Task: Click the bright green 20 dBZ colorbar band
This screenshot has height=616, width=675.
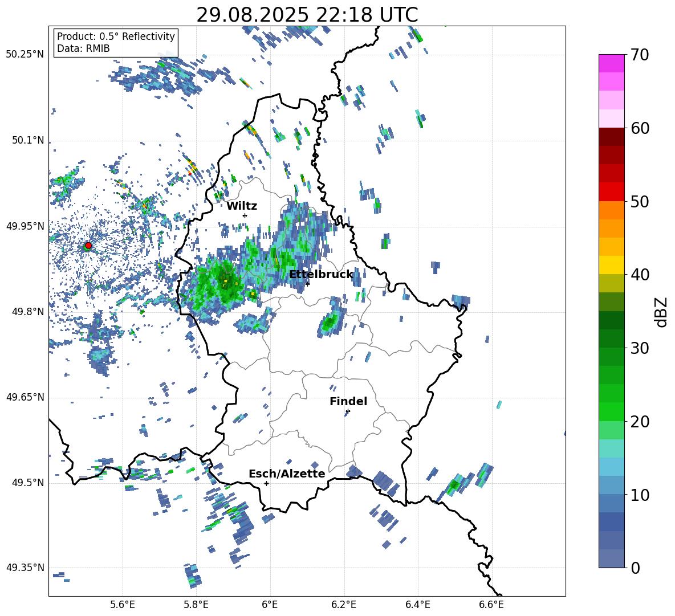Action: [x=611, y=412]
